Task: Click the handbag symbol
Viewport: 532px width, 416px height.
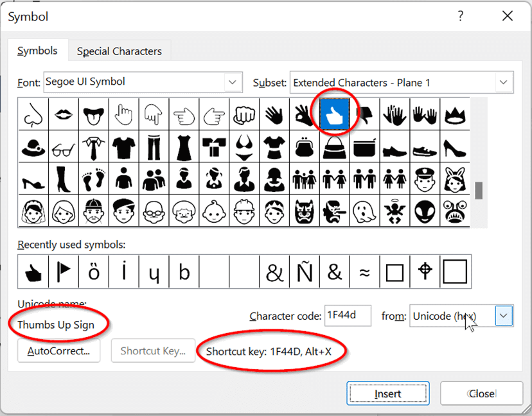Action: [334, 146]
